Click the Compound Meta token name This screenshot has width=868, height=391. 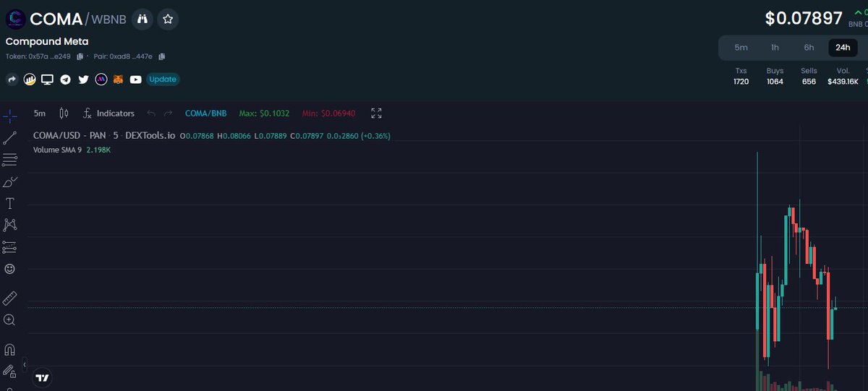47,42
